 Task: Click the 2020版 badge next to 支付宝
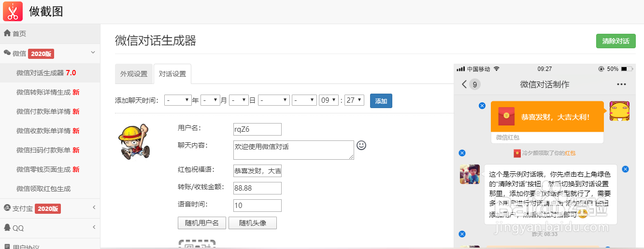point(48,208)
